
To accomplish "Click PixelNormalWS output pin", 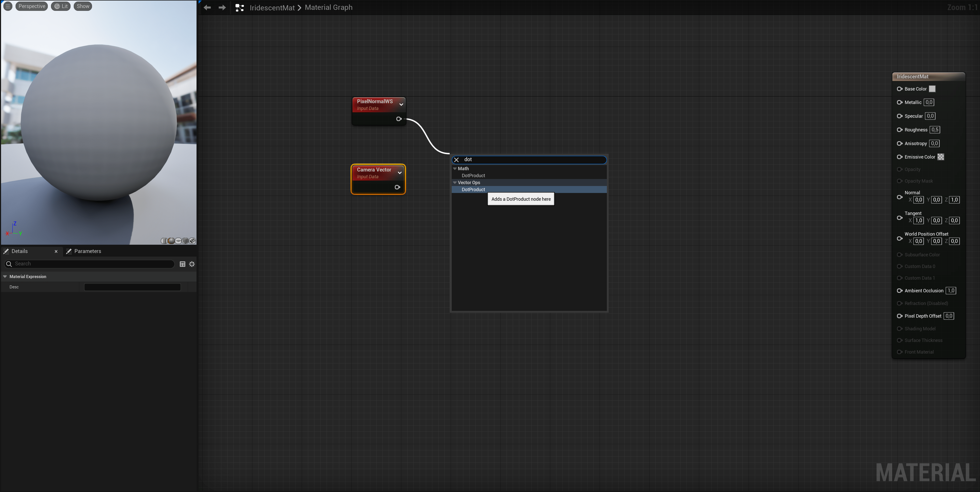I will click(399, 119).
